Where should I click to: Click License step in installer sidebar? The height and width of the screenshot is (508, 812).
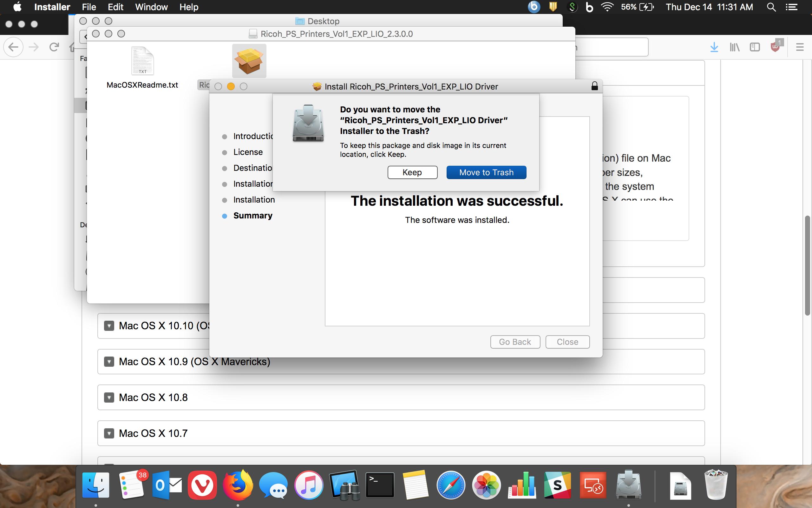248,152
